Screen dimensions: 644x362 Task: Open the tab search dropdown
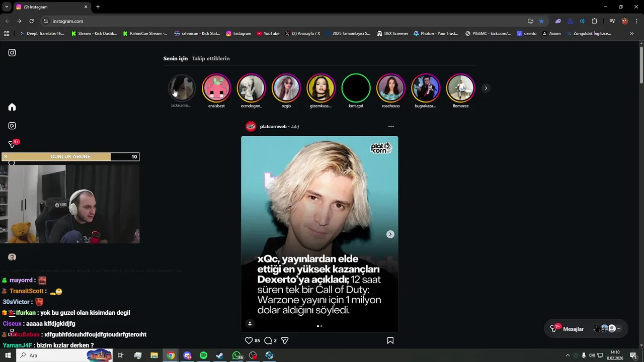click(7, 7)
